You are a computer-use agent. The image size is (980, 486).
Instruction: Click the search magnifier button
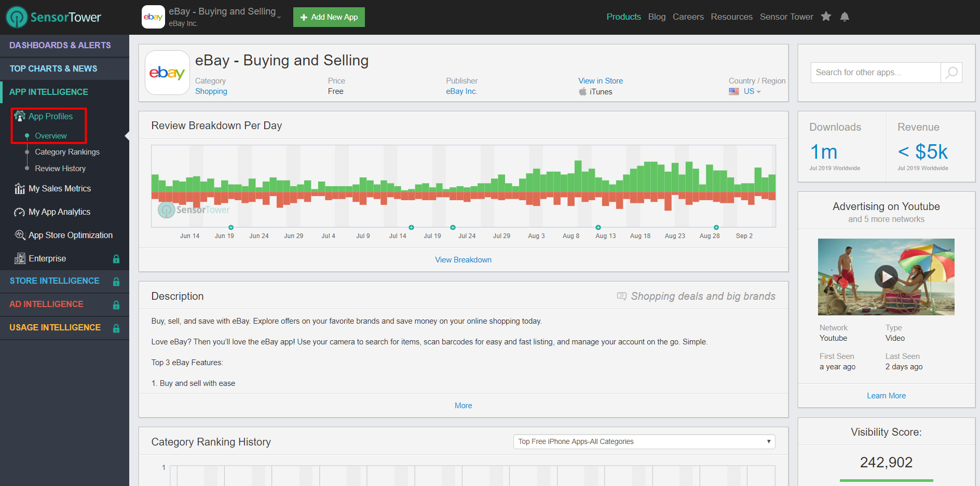tap(951, 73)
